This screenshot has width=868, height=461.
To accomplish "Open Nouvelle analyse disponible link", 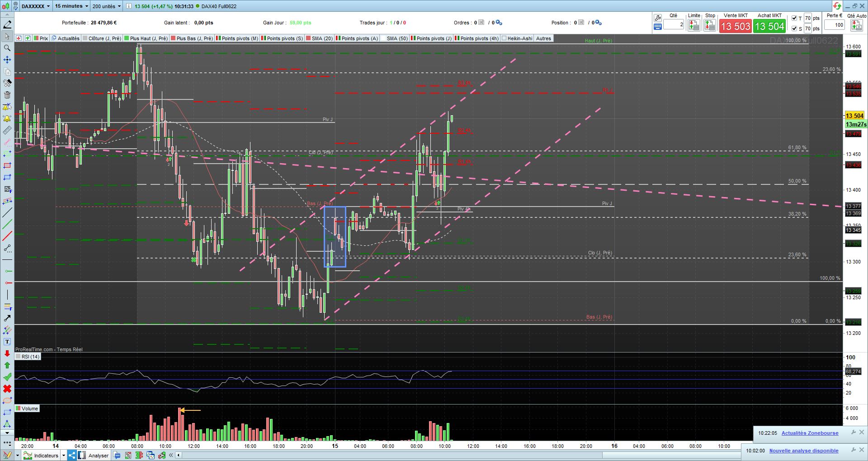I will (x=804, y=451).
